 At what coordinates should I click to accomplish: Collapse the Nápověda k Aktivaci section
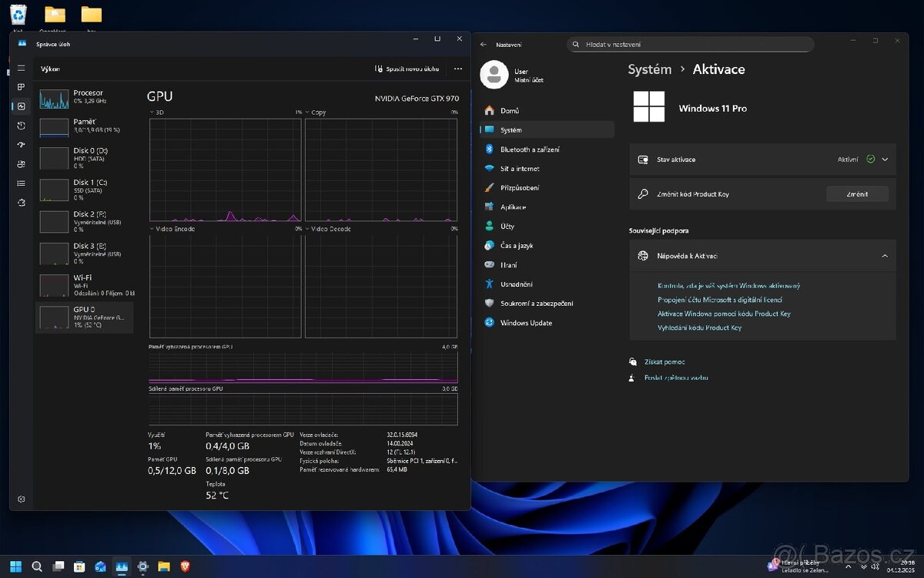tap(885, 256)
